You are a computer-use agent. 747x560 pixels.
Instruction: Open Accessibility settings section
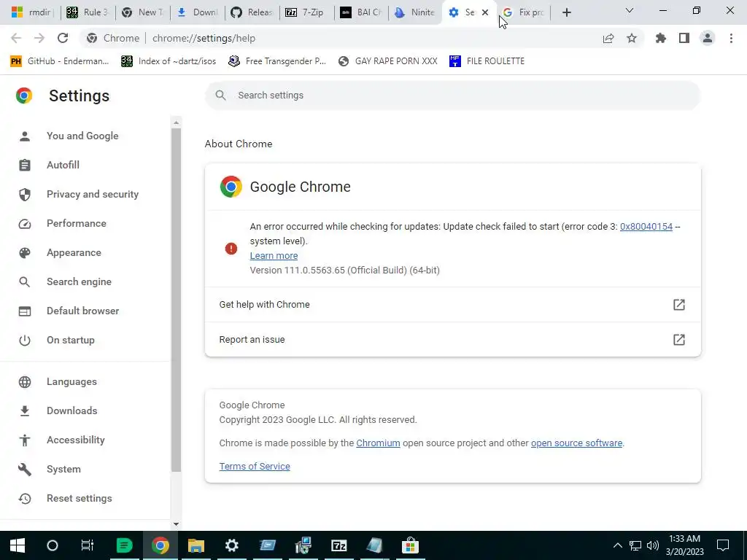pos(76,440)
